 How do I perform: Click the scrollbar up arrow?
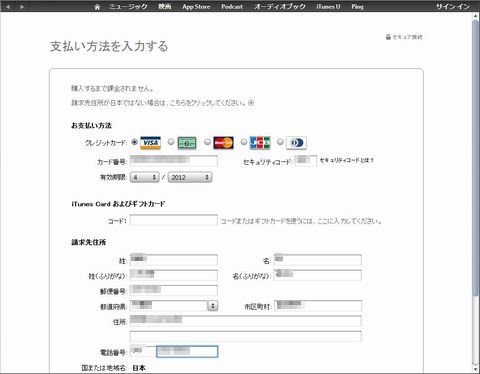click(475, 15)
